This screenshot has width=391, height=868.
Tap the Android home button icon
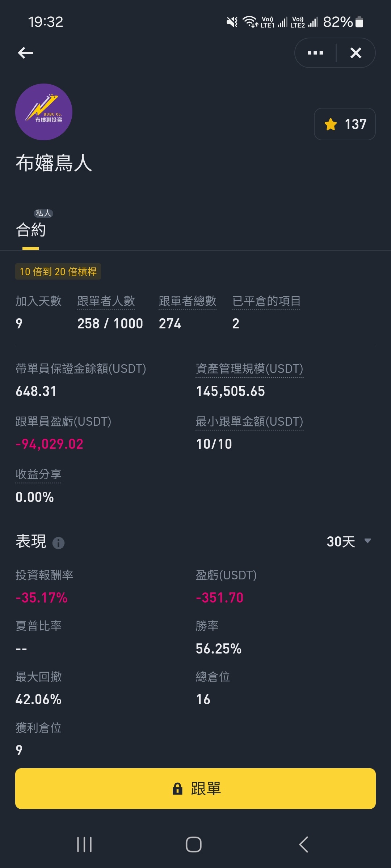[x=194, y=844]
